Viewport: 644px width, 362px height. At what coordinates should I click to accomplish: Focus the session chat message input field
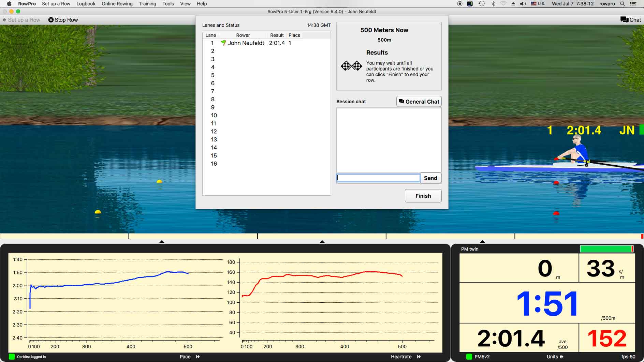click(378, 178)
